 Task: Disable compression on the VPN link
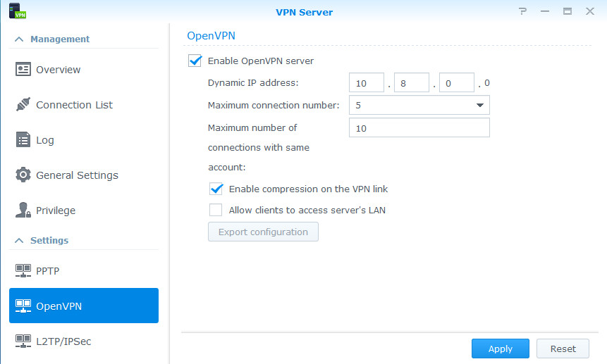(x=216, y=189)
